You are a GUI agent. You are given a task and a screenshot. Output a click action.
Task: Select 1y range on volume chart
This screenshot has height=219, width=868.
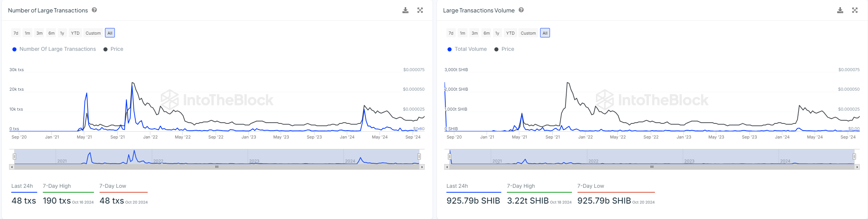497,33
